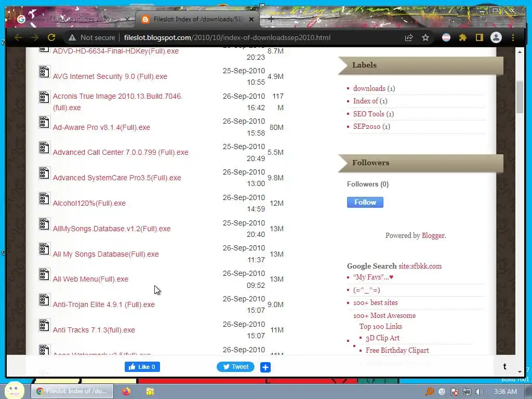Click the file icon beside Anti Tracks 7.1.3
The image size is (532, 399).
tap(44, 325)
